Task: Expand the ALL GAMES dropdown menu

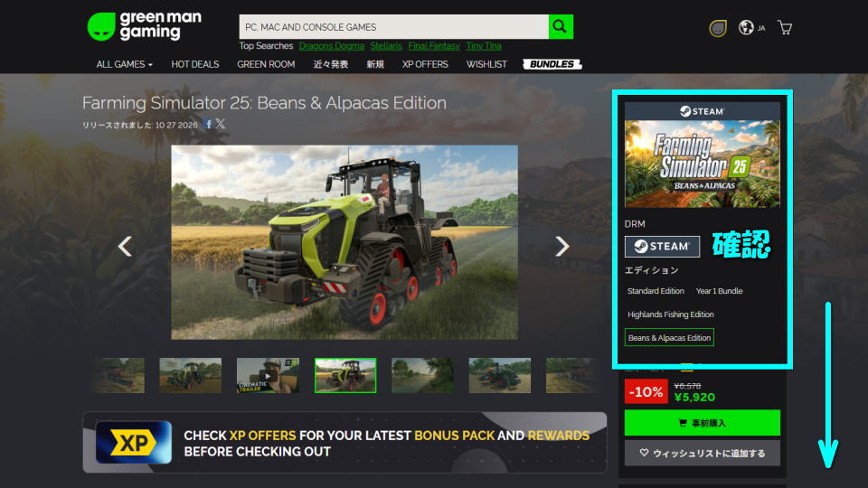Action: (124, 64)
